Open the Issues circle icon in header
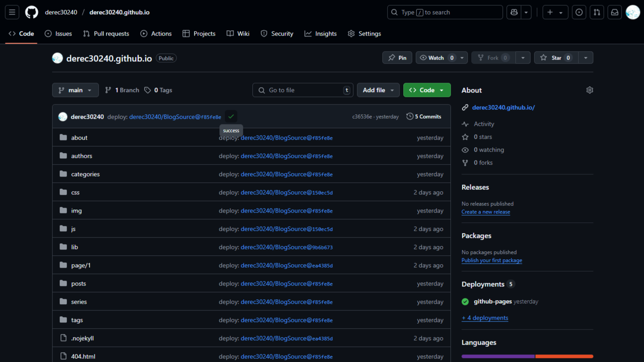Image resolution: width=644 pixels, height=362 pixels. [579, 12]
